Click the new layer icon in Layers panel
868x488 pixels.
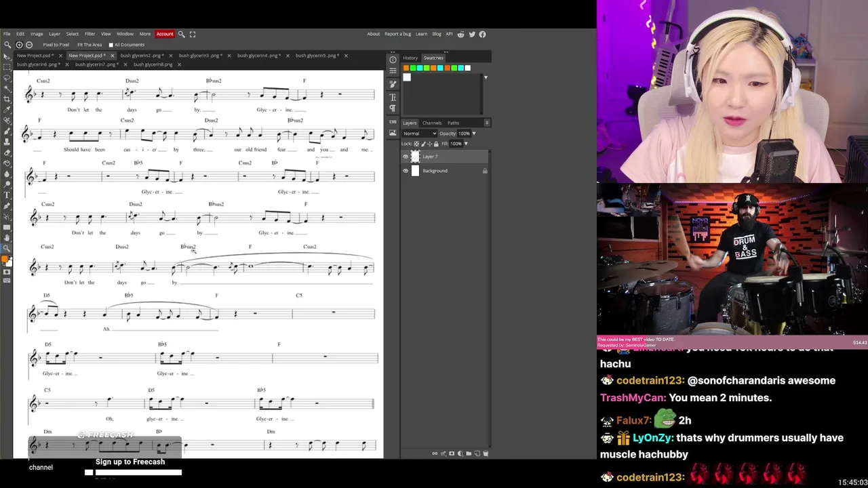coord(477,453)
